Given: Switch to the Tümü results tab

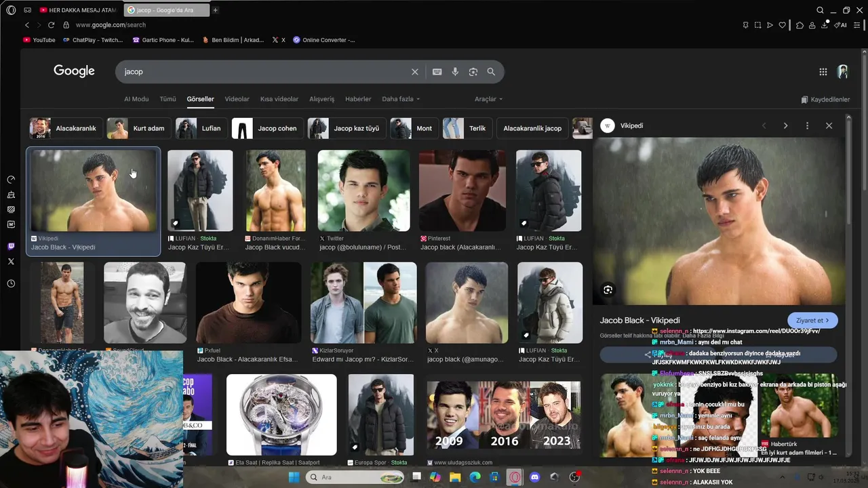Looking at the screenshot, I should 167,99.
